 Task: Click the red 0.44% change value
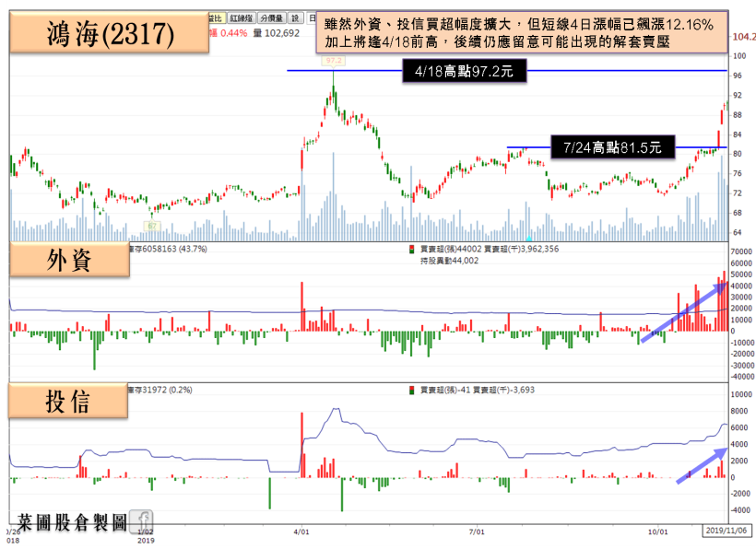[233, 33]
